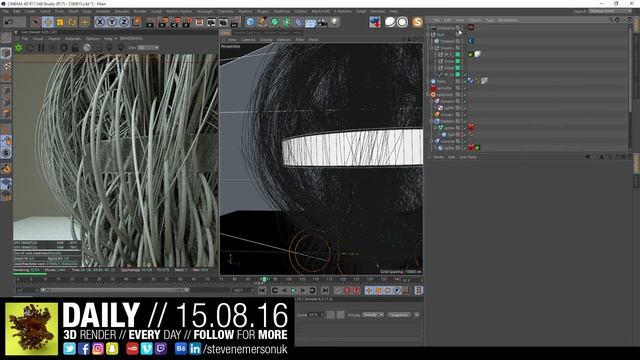Toggle the Y axis lock
Image resolution: width=640 pixels, height=360 pixels.
pos(112,22)
